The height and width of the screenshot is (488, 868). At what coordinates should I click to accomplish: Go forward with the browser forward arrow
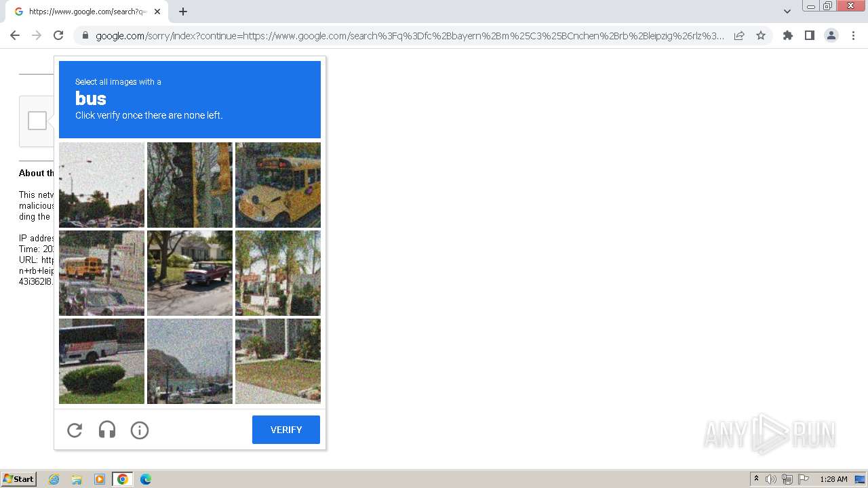[37, 35]
